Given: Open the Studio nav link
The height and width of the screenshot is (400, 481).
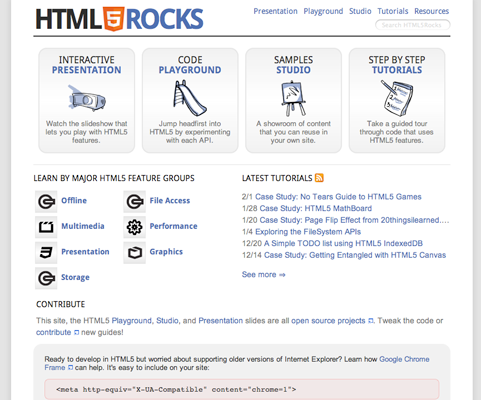Looking at the screenshot, I should (x=360, y=11).
